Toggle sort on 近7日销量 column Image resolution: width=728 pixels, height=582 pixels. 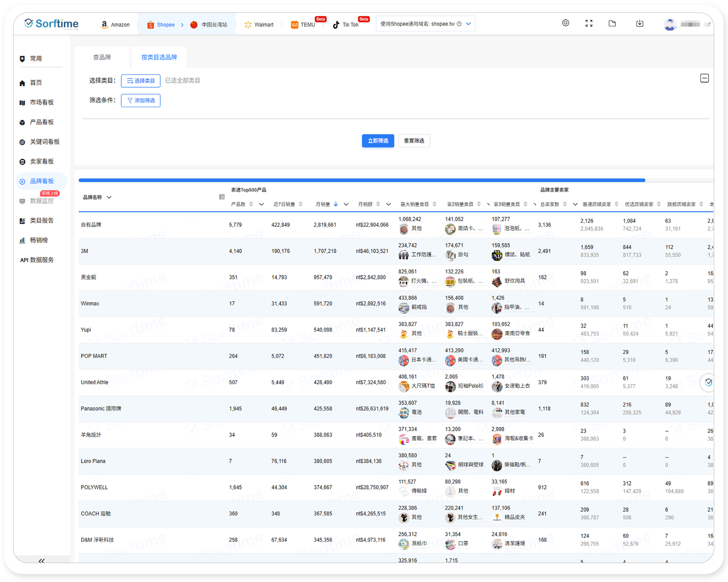[301, 204]
